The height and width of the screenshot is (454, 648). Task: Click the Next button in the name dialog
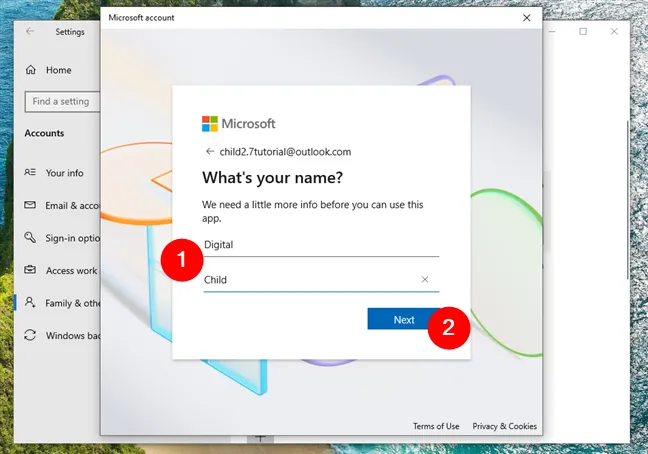pos(404,319)
